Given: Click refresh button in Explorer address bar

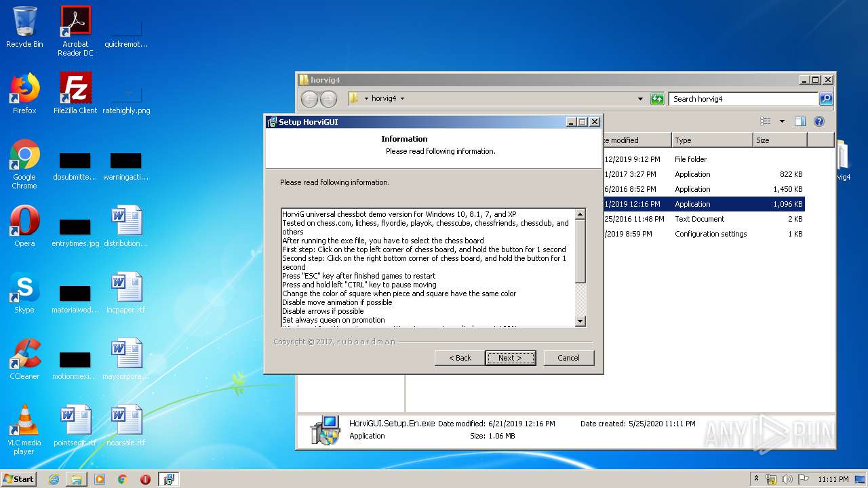Looking at the screenshot, I should [x=657, y=99].
